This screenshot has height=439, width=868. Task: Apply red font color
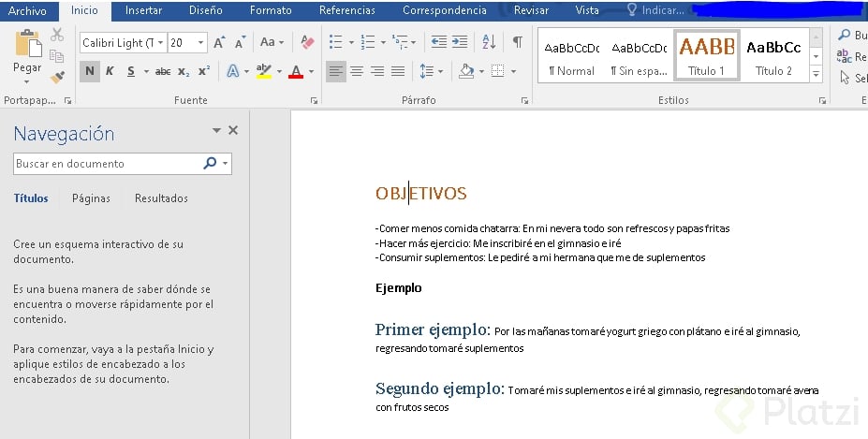(296, 71)
